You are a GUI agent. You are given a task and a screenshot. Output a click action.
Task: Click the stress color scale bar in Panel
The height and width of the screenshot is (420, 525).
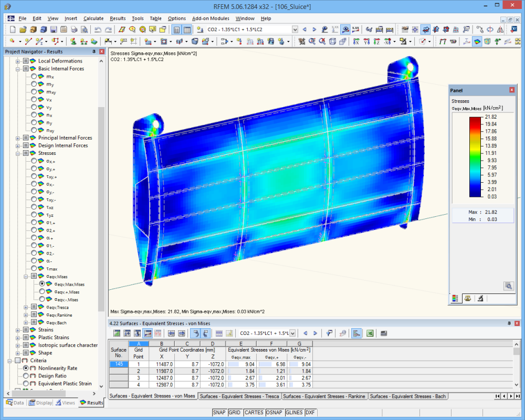pyautogui.click(x=475, y=157)
